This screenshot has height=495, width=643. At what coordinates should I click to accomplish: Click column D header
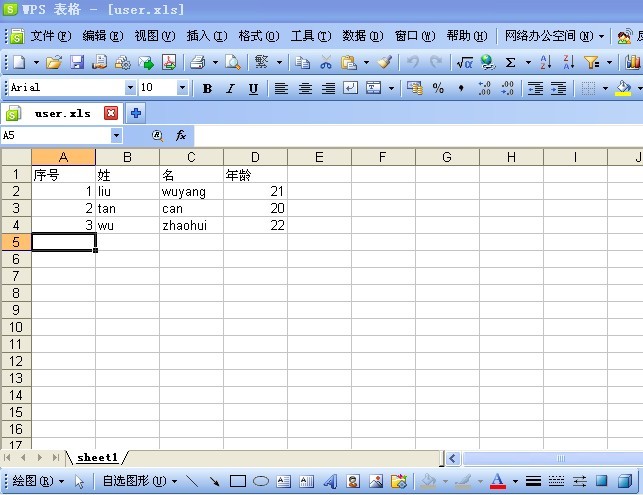click(255, 157)
